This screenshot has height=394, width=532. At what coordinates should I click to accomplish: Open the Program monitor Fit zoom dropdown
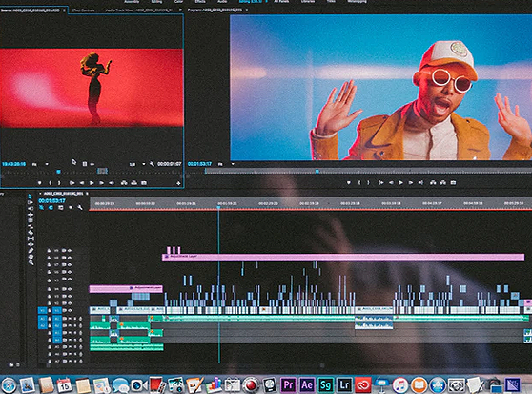click(226, 164)
